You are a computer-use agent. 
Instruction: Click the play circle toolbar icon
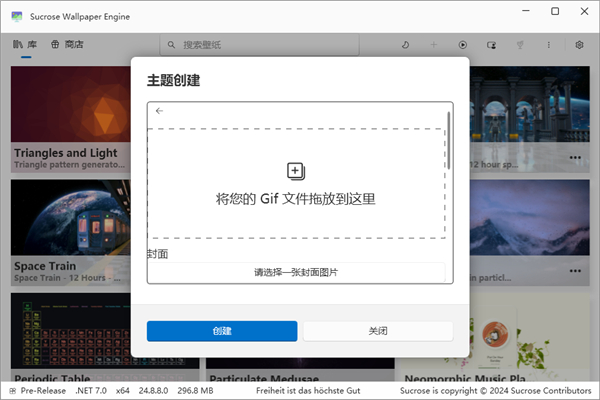pos(463,45)
